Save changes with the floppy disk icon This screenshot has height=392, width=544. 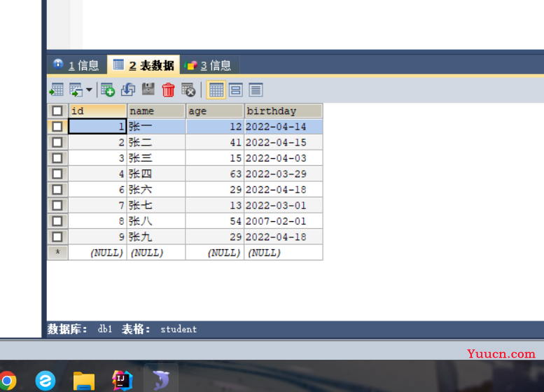click(x=148, y=90)
